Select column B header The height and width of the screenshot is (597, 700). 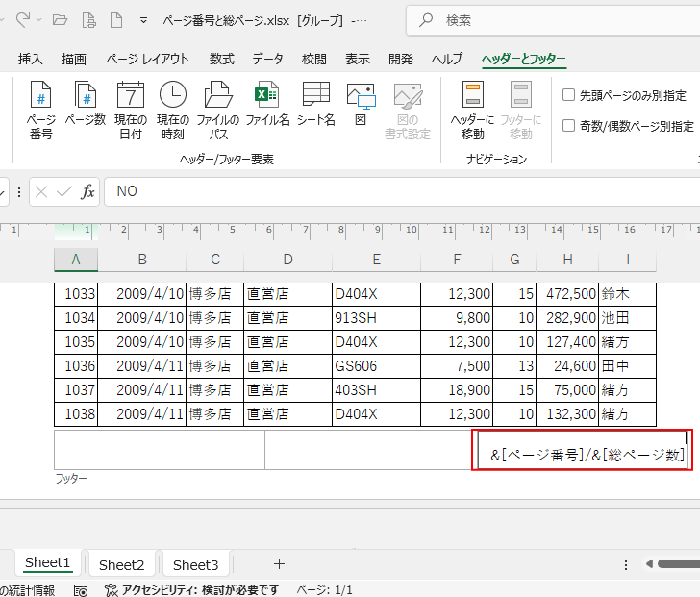(x=142, y=260)
